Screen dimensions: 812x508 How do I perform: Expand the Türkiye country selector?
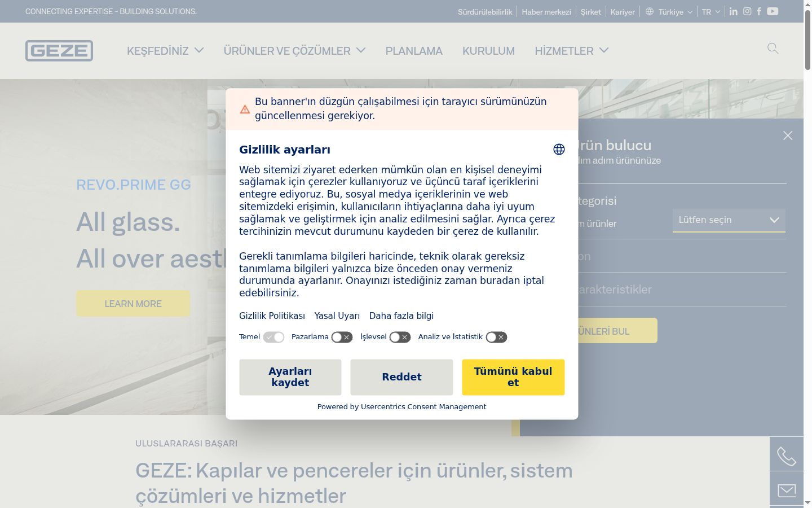(x=669, y=11)
